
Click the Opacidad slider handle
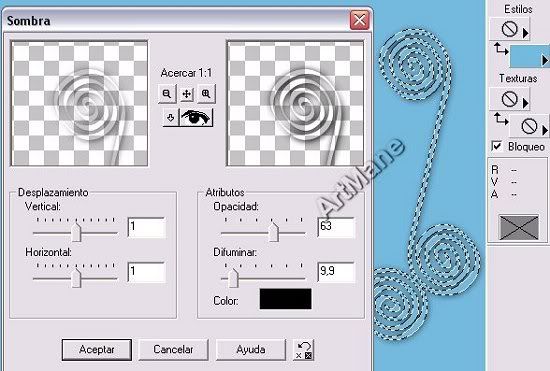(x=273, y=231)
